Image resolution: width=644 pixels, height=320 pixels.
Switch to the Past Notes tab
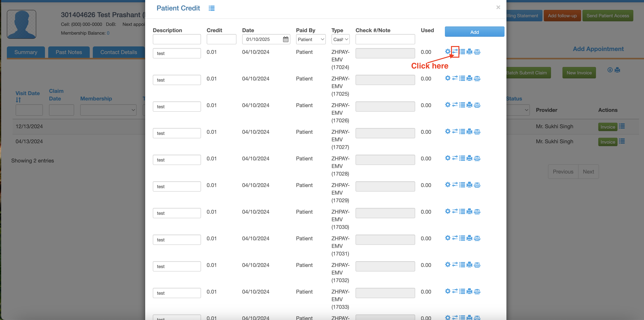click(x=69, y=52)
